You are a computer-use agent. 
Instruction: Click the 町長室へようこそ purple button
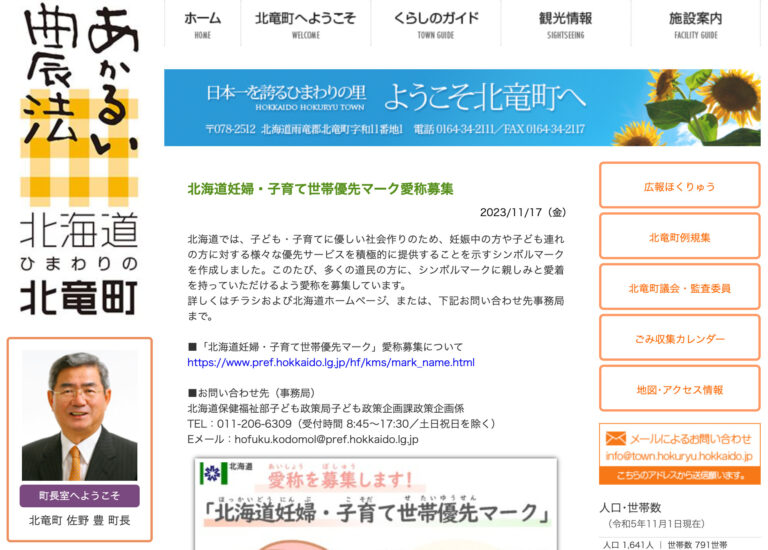(x=79, y=496)
